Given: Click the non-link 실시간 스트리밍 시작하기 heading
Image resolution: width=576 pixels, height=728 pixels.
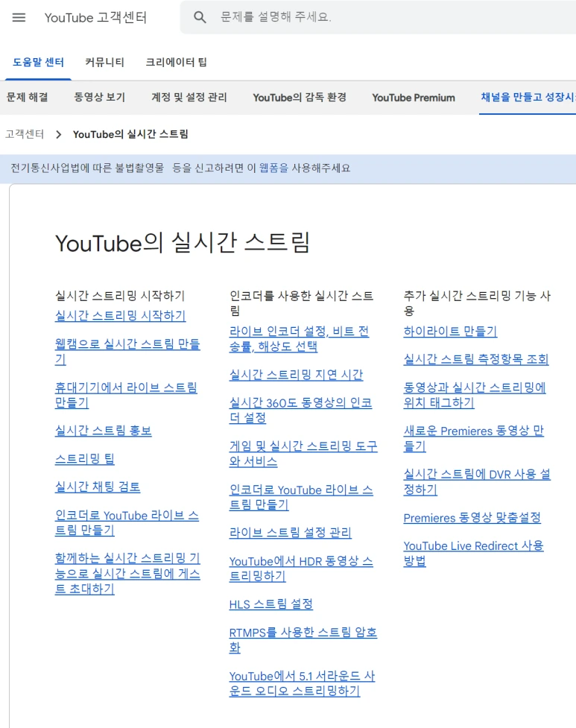Looking at the screenshot, I should (120, 296).
